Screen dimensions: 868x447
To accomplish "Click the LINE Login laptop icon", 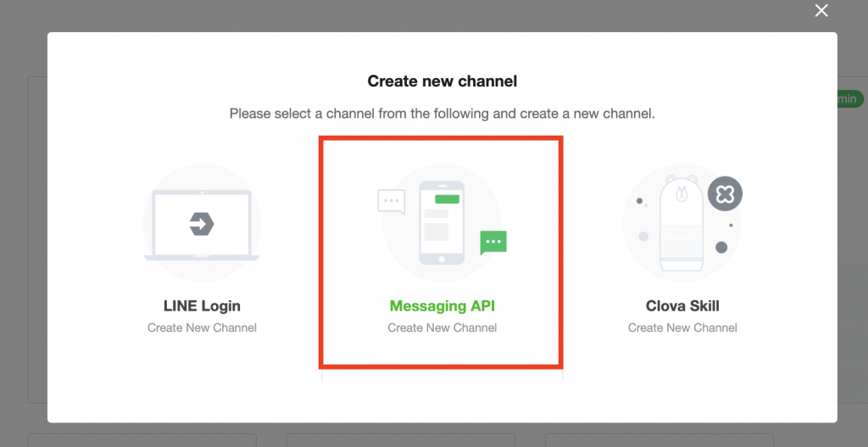I will point(202,223).
